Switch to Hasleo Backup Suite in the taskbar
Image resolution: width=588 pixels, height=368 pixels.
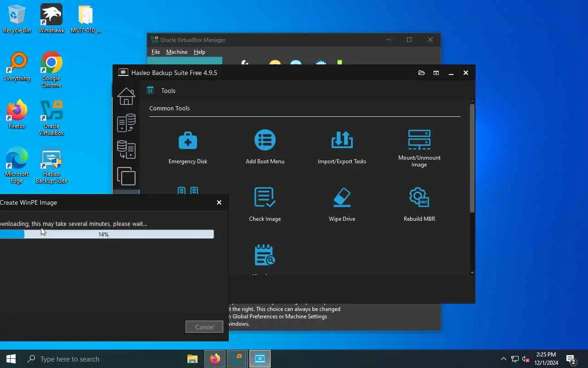click(x=260, y=359)
